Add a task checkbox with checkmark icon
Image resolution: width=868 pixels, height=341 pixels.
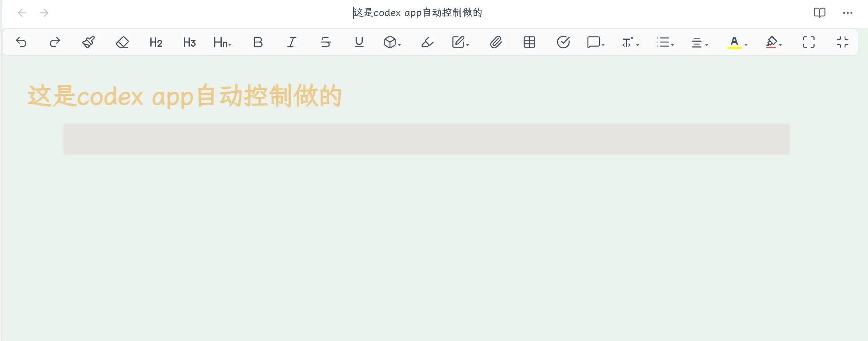(563, 42)
